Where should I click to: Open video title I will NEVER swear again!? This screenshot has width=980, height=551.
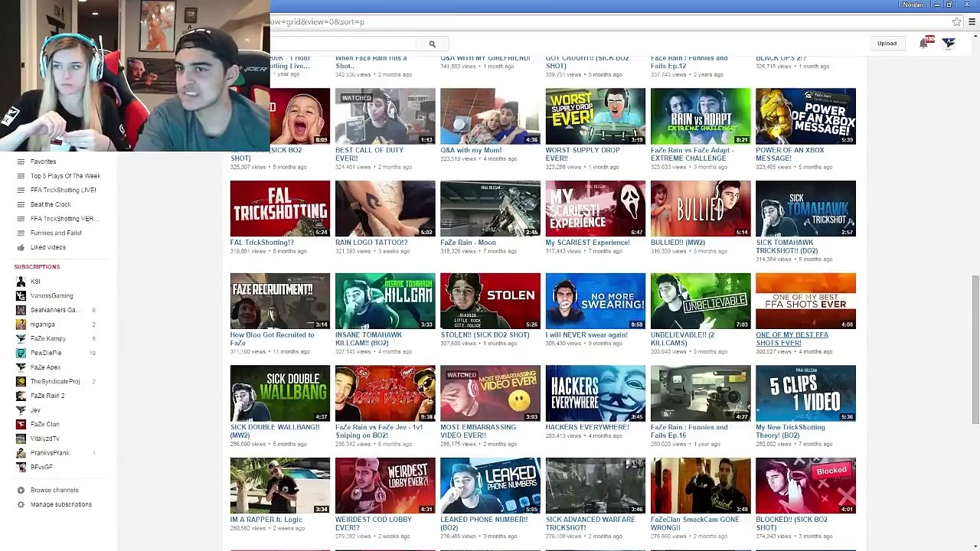tap(586, 335)
